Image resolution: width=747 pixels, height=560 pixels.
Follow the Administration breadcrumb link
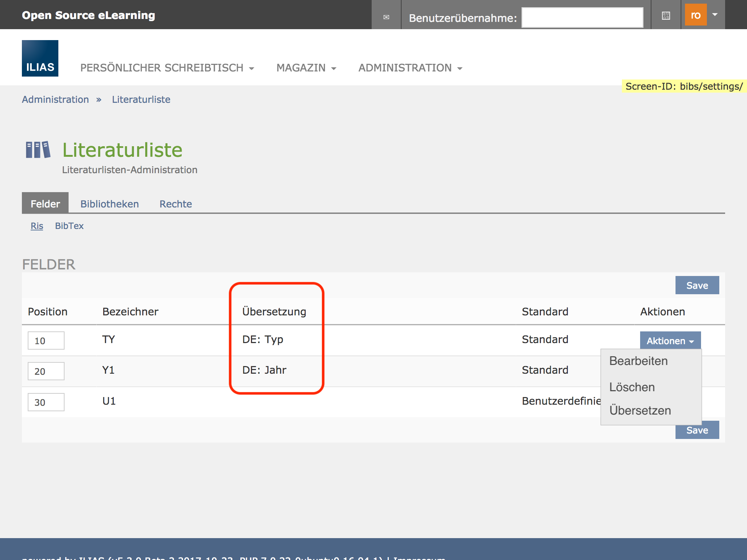click(55, 100)
